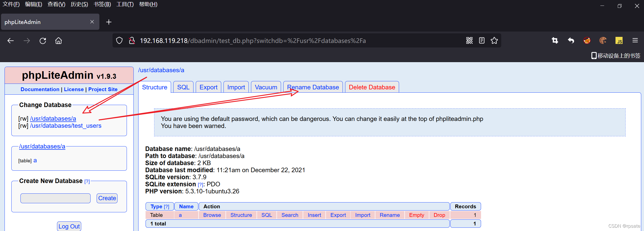Open Structure action for table a

[241, 215]
